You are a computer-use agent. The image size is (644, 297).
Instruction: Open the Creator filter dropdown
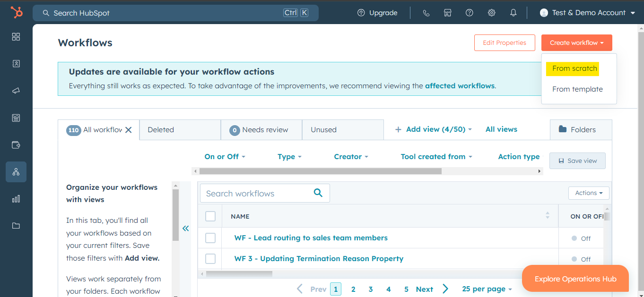[351, 156]
